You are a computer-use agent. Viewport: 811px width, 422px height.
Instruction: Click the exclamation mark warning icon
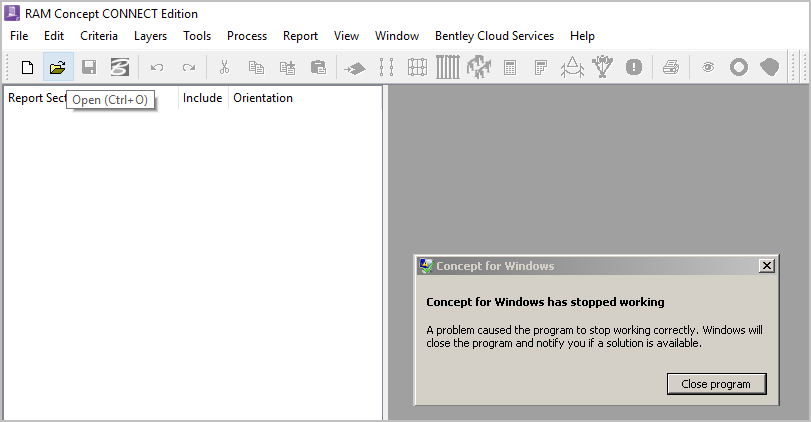point(634,67)
